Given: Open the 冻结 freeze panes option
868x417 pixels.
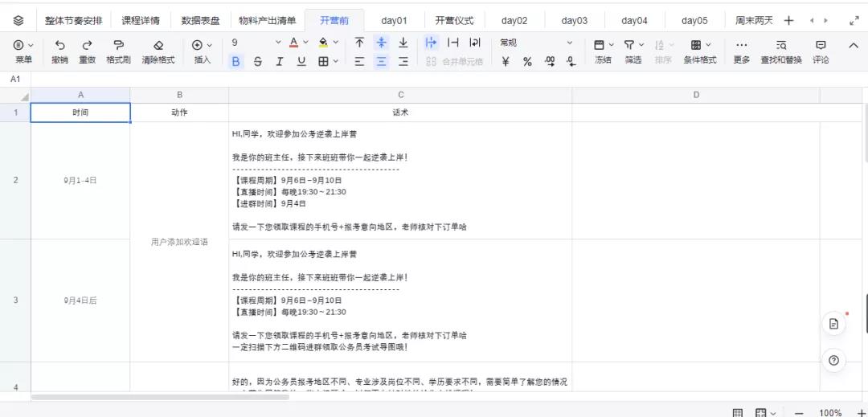Looking at the screenshot, I should click(x=603, y=51).
